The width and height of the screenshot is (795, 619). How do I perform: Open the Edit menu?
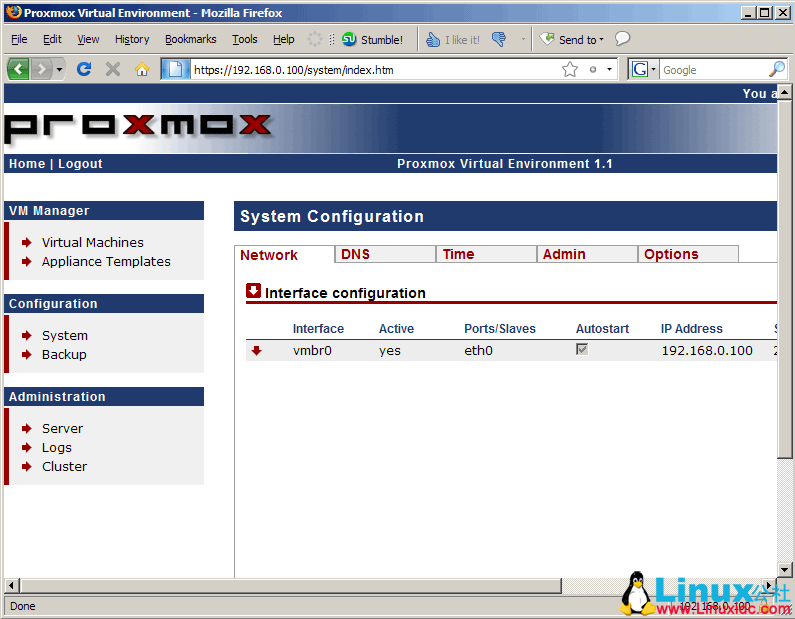(52, 39)
